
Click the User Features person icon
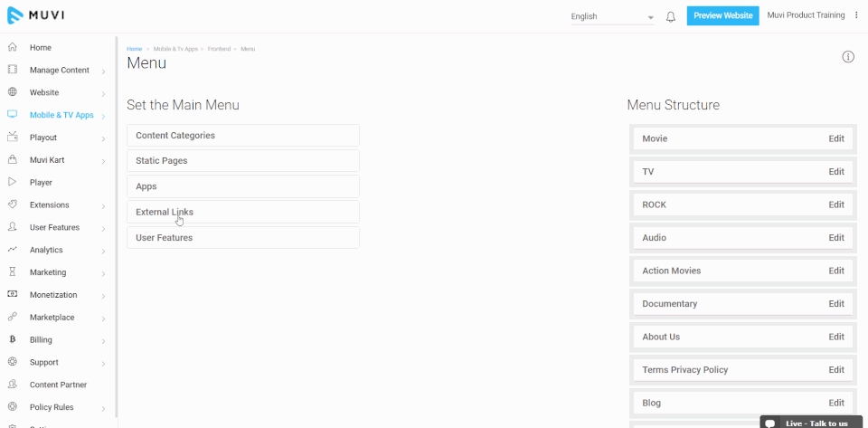12,227
